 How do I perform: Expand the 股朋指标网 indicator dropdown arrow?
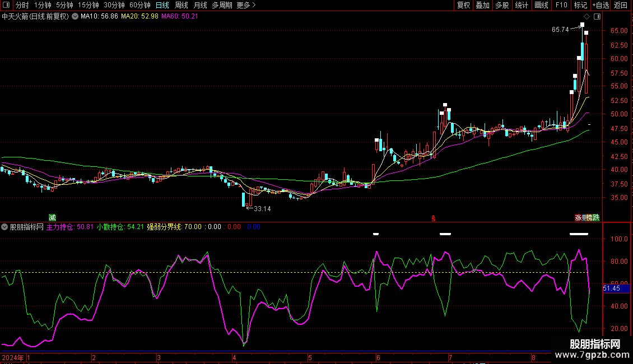pyautogui.click(x=5, y=227)
